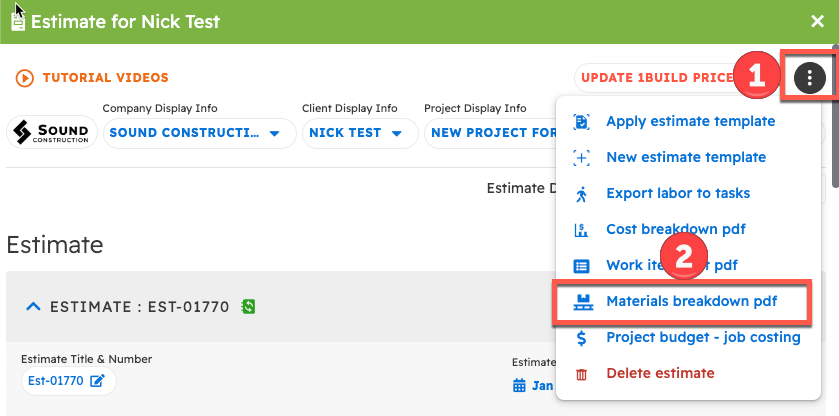Open the Project Display Info dropdown
Viewport: 839px width, 416px height.
[492, 132]
